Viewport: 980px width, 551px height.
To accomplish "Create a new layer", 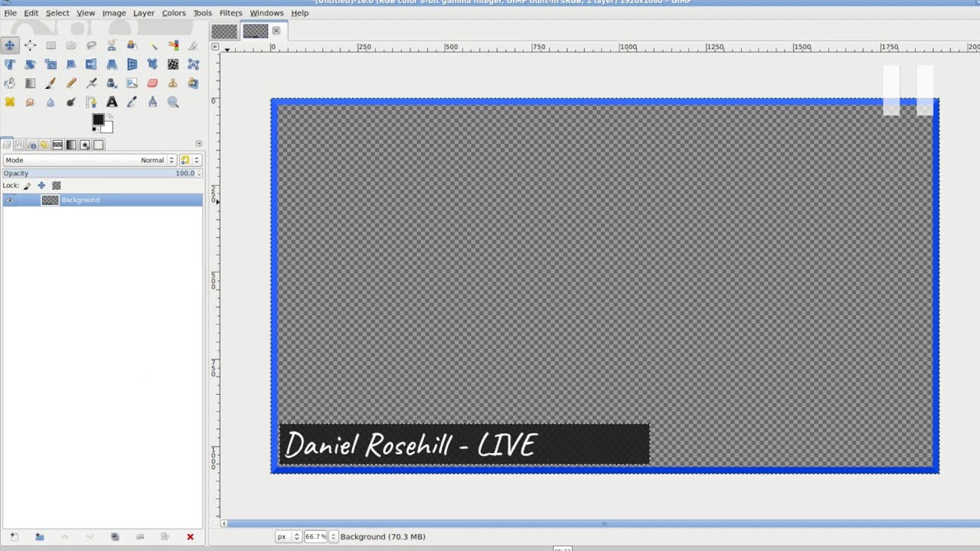I will coord(14,537).
